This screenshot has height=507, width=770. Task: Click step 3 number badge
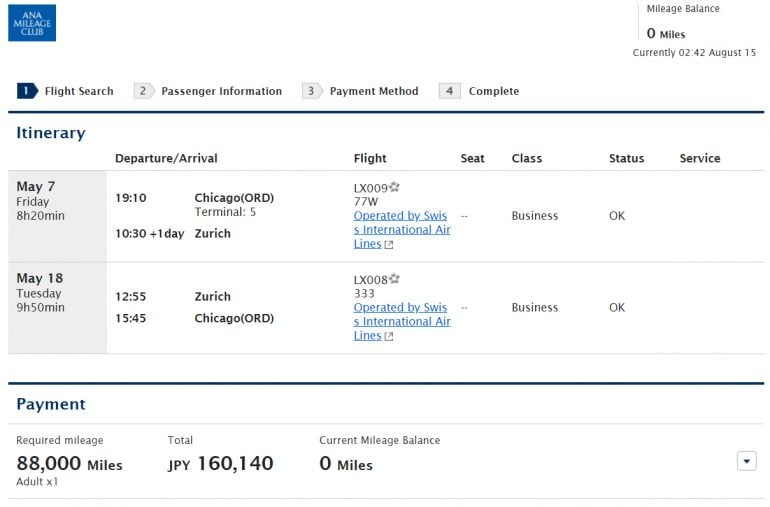click(311, 91)
